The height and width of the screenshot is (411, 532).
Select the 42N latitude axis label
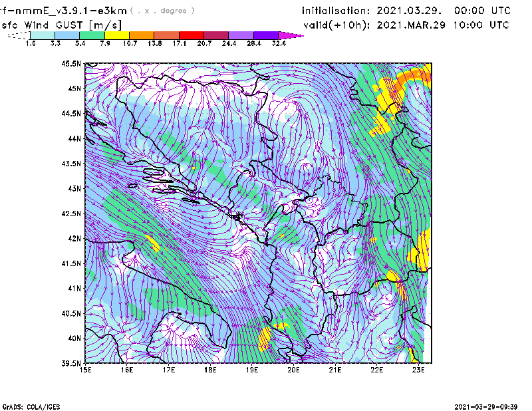73,239
